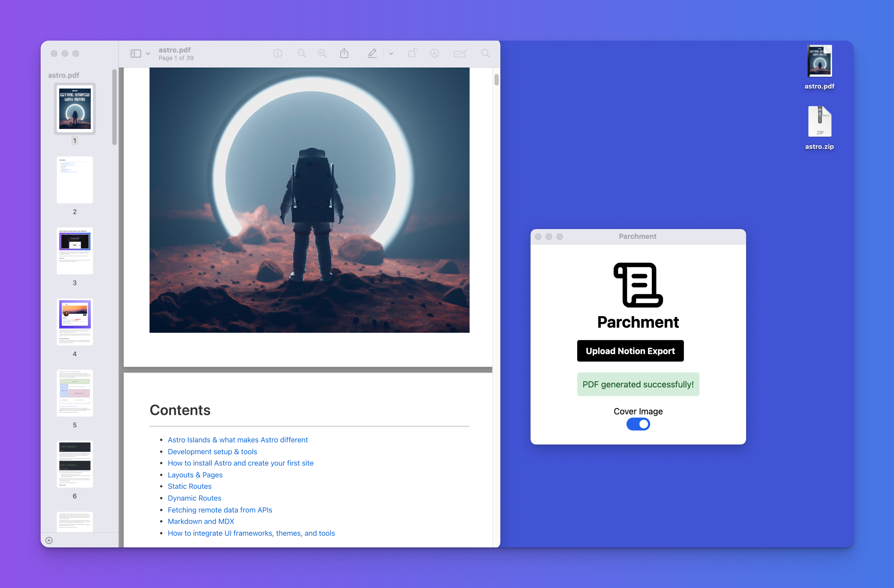Viewport: 894px width, 588px height.
Task: Open the highlight color dropdown arrow
Action: [x=391, y=54]
